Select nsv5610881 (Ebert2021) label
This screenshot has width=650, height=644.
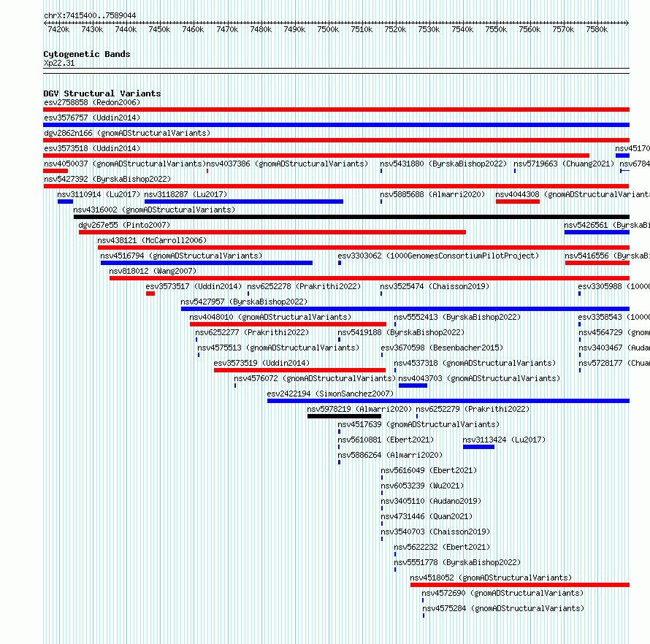(386, 440)
